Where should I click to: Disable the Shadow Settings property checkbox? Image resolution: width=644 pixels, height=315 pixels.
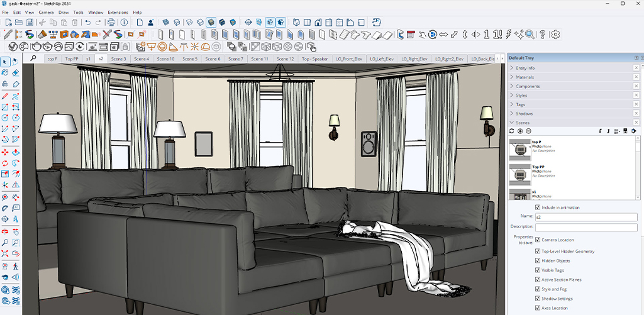click(x=537, y=298)
